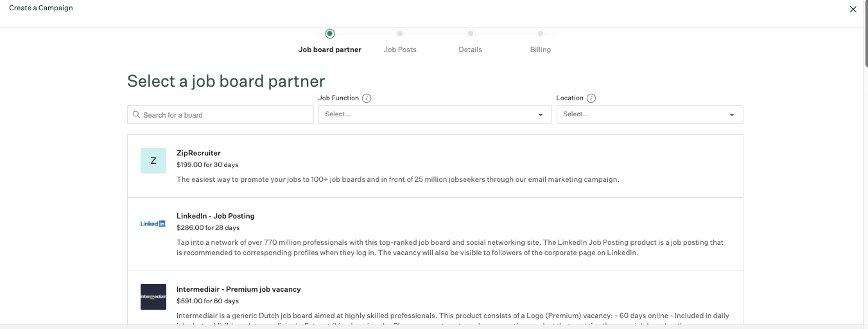Click the LinkedIn logo icon

[x=153, y=224]
